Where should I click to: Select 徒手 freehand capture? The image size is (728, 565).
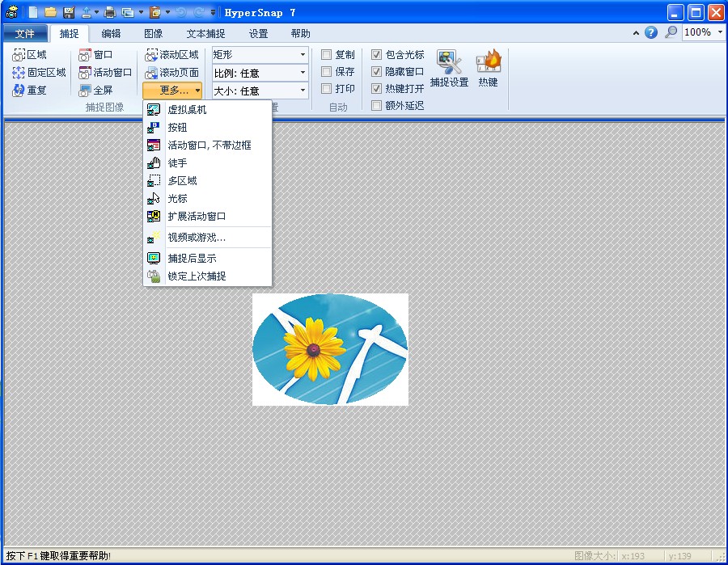pos(208,162)
